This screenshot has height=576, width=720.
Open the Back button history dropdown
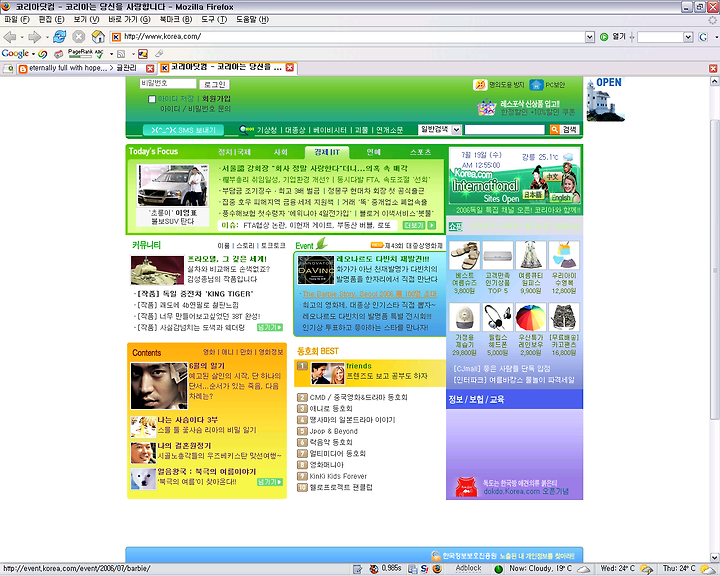tap(22, 37)
